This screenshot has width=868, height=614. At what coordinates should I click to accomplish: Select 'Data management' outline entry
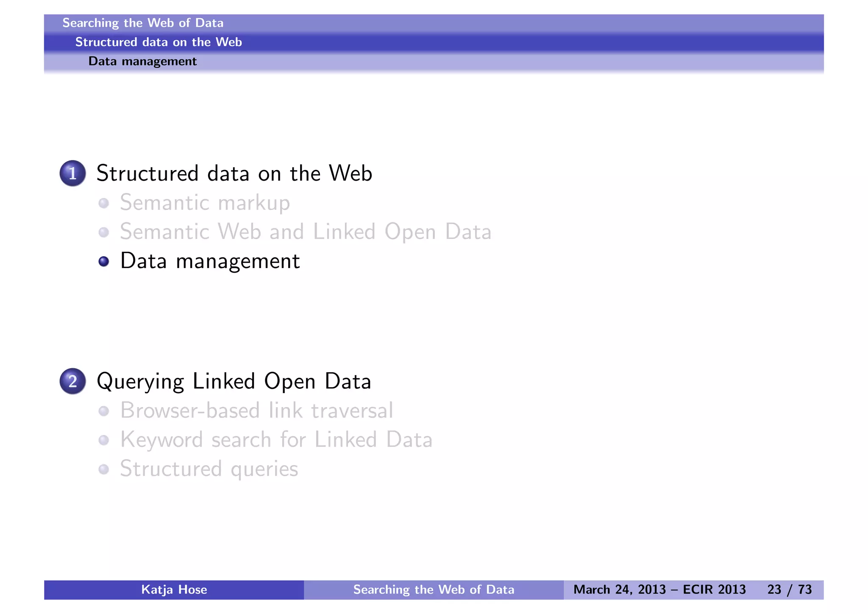click(210, 261)
